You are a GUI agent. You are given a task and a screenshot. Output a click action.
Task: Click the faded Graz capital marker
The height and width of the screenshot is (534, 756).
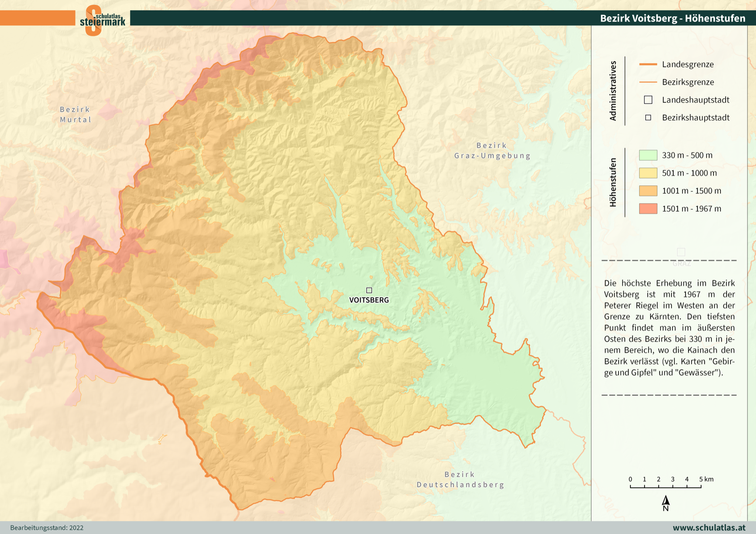(681, 252)
